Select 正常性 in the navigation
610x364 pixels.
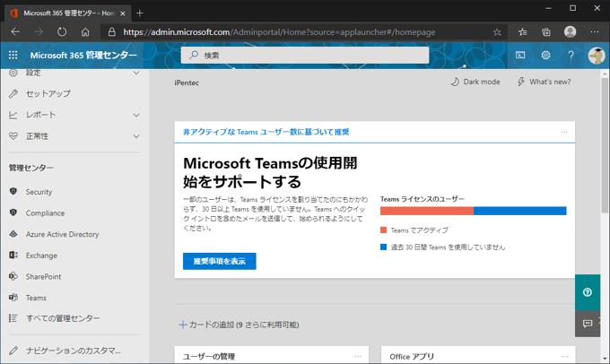pos(37,136)
